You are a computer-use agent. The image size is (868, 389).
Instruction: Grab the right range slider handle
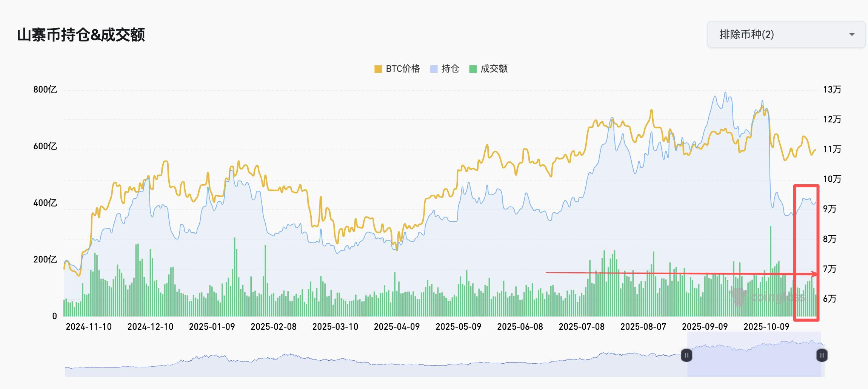pyautogui.click(x=822, y=355)
